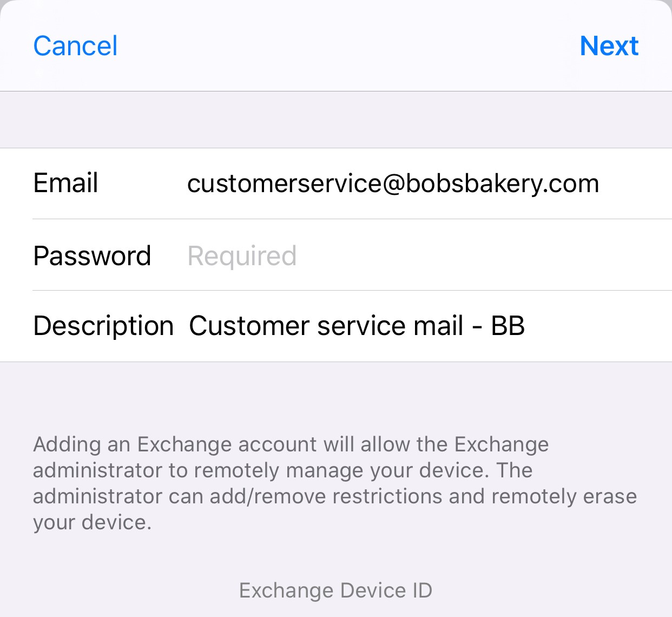Click the Description row label
Screen dimensions: 672x617
click(103, 326)
